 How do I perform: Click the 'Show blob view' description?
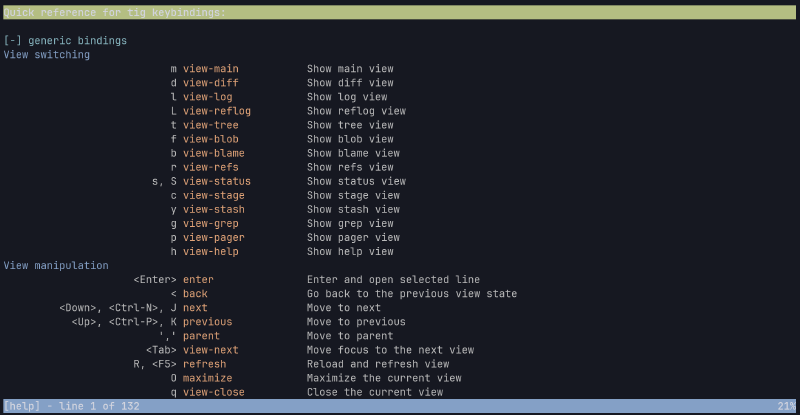[x=350, y=139]
